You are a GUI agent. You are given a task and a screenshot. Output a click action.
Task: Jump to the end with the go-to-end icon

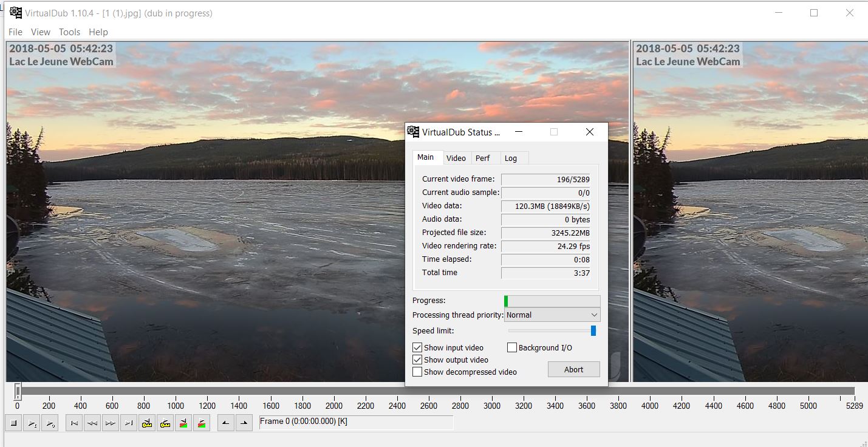point(129,423)
